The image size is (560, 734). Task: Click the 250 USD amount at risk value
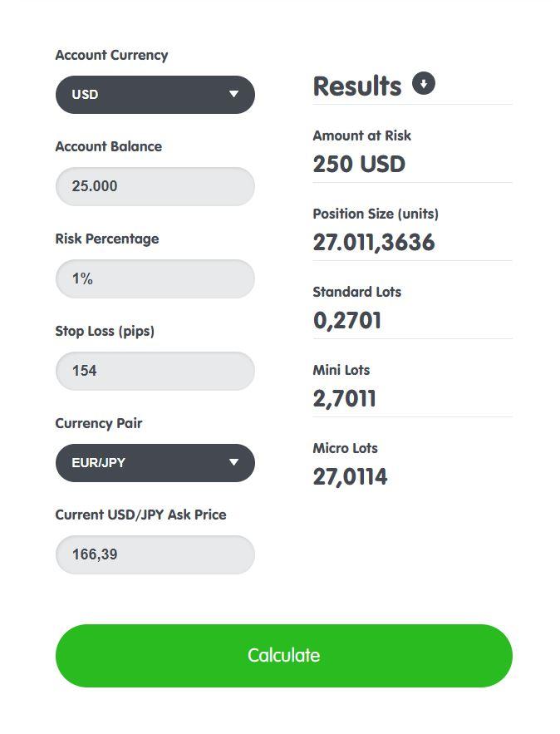[359, 165]
